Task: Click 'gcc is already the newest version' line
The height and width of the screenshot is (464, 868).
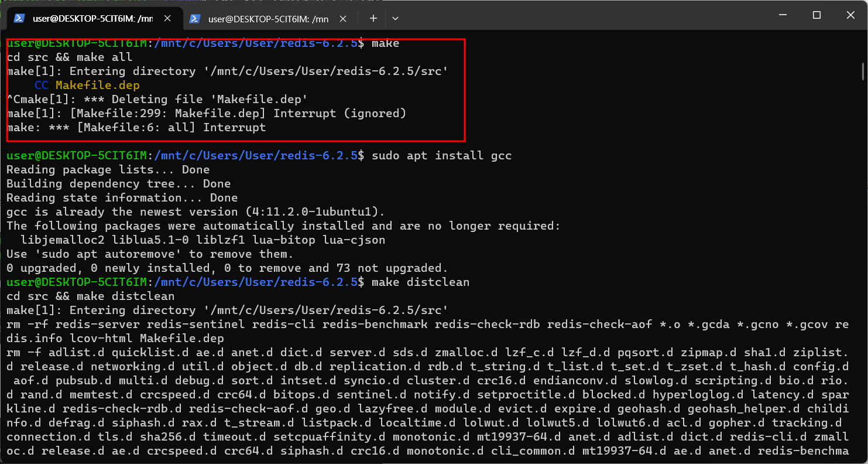Action: (196, 212)
